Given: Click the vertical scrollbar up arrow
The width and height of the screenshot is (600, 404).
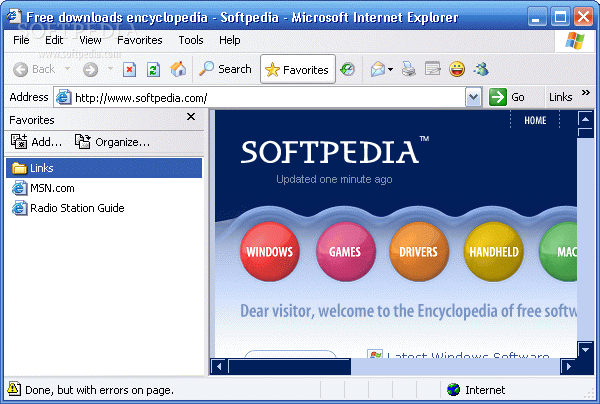Looking at the screenshot, I should tap(585, 119).
